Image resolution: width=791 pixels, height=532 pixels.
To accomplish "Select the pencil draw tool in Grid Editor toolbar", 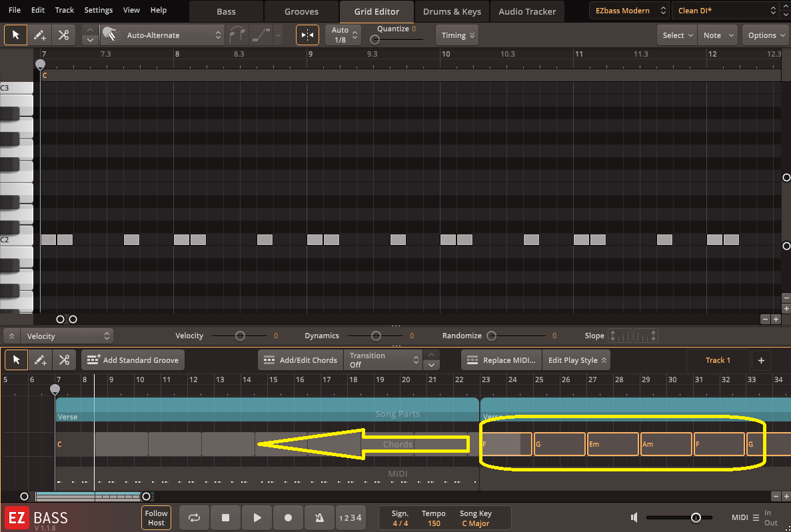I will tap(39, 35).
